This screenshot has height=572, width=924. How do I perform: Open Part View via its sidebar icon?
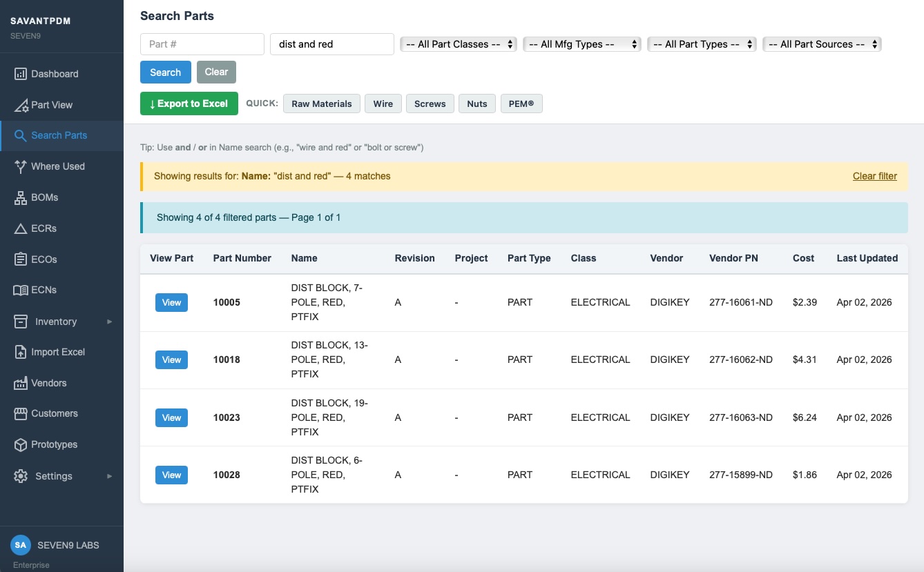(20, 105)
